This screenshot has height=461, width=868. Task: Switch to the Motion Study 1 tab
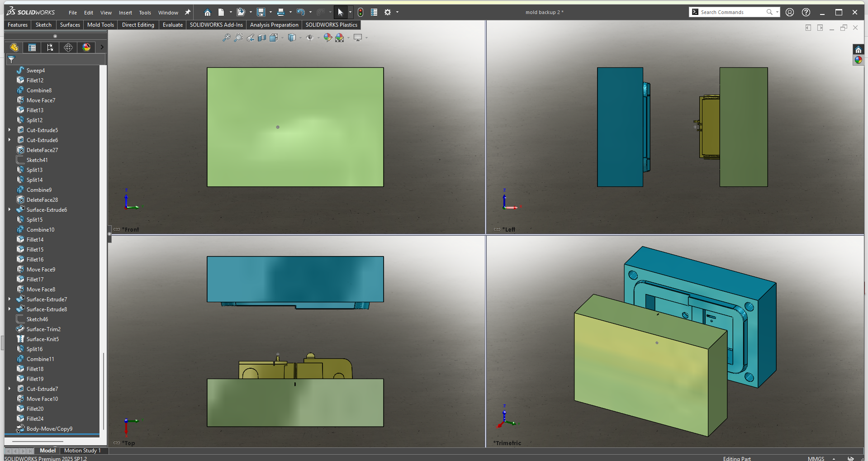click(82, 451)
